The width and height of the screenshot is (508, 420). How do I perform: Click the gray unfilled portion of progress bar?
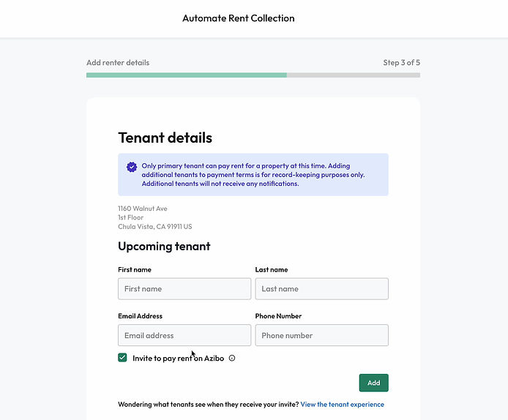(354, 75)
